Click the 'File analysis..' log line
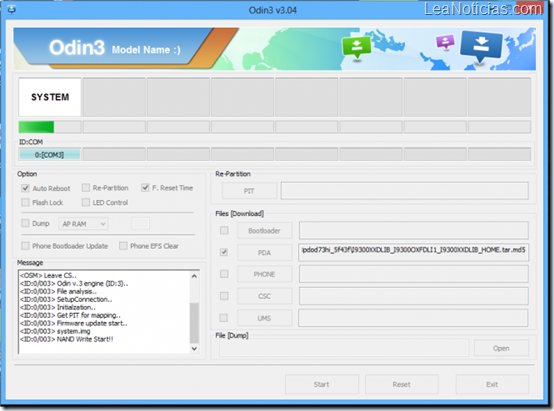The width and height of the screenshot is (554, 411). tap(58, 291)
